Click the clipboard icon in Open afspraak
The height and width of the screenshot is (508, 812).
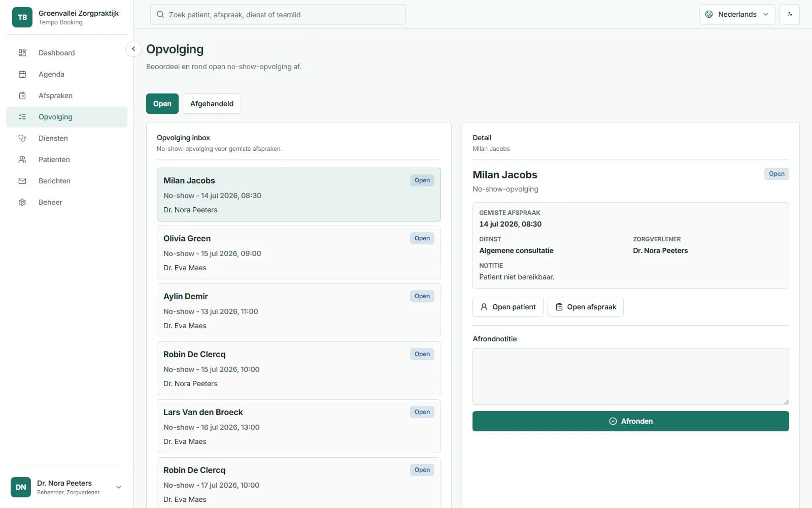point(559,307)
